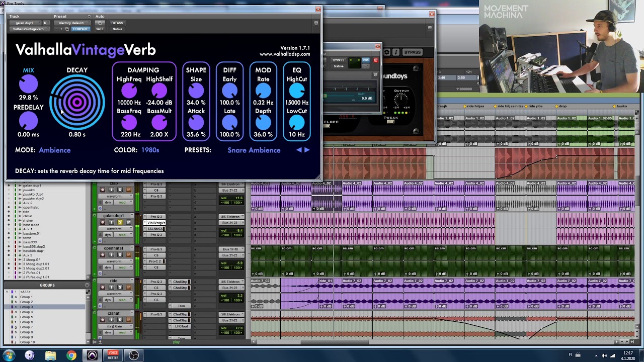
Task: Click the MIX knob in ValhallaVintageVerb
Action: click(29, 84)
